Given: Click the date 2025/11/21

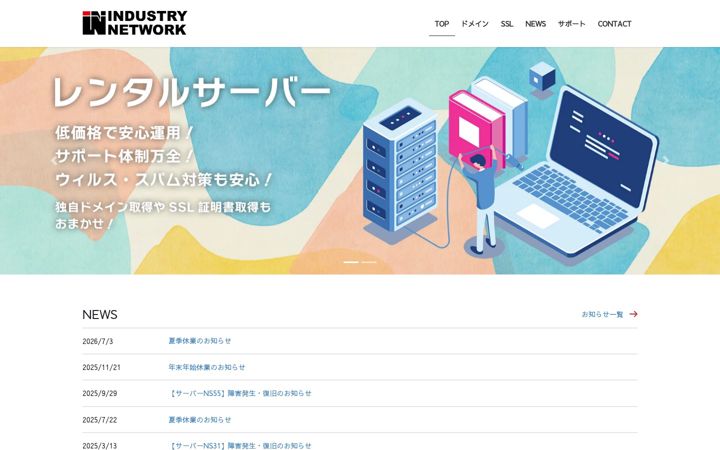Looking at the screenshot, I should [x=101, y=367].
